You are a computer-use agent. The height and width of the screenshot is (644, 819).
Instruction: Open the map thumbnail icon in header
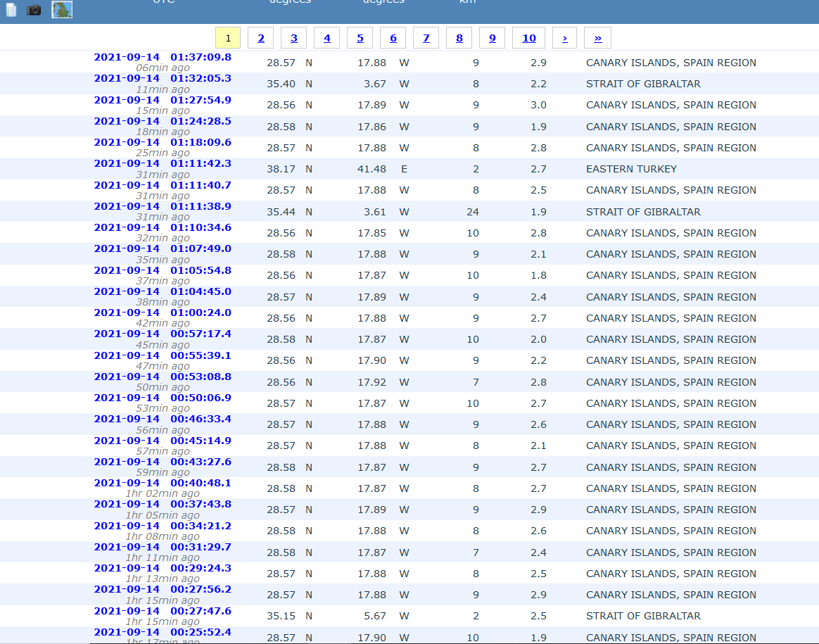[x=62, y=9]
